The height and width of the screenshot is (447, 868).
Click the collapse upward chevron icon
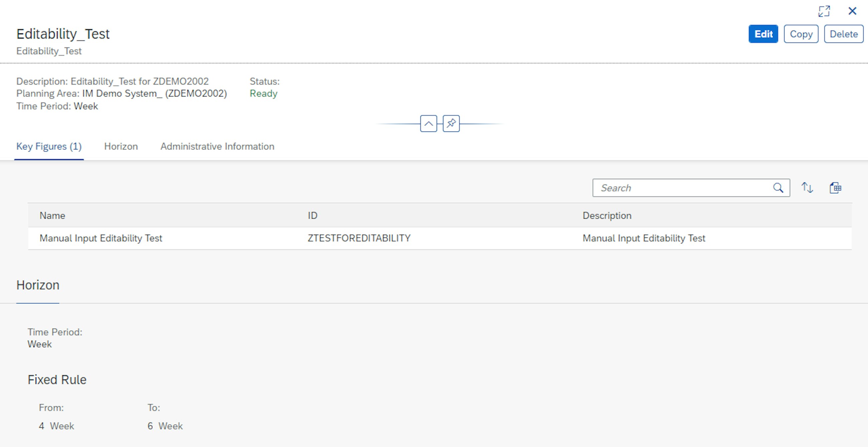pyautogui.click(x=429, y=124)
